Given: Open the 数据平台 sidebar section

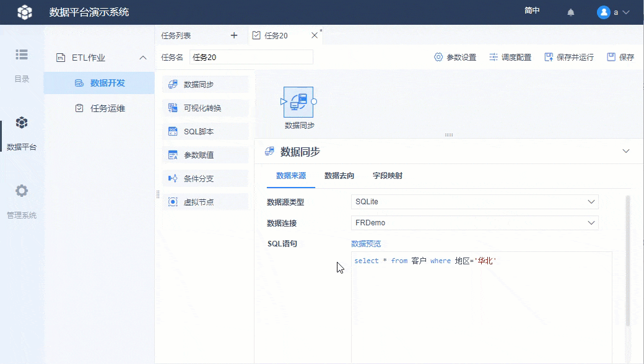Looking at the screenshot, I should point(22,134).
